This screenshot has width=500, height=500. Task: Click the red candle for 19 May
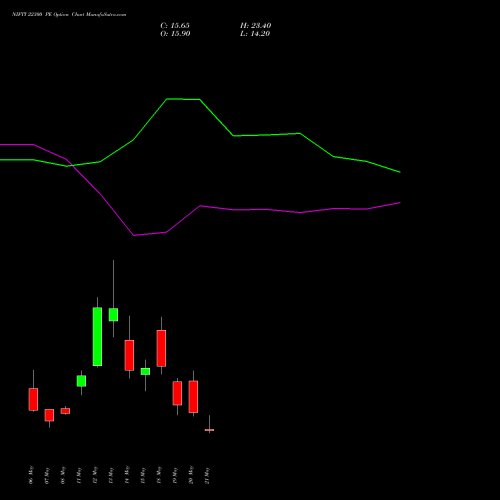click(x=177, y=393)
